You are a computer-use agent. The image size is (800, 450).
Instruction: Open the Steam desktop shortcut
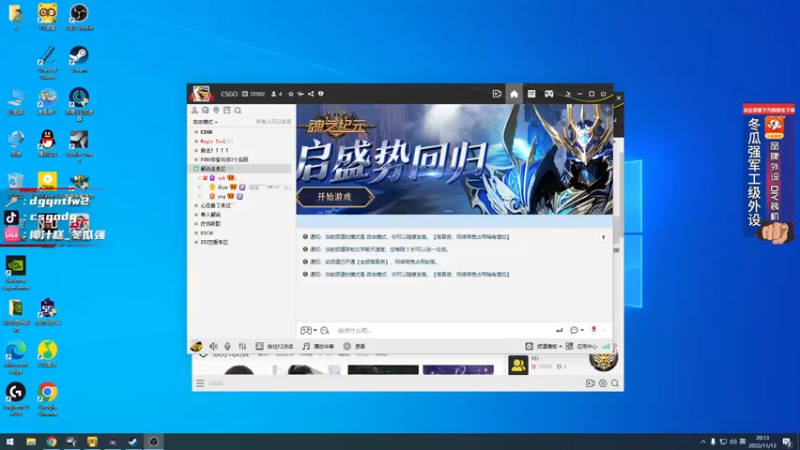[79, 59]
